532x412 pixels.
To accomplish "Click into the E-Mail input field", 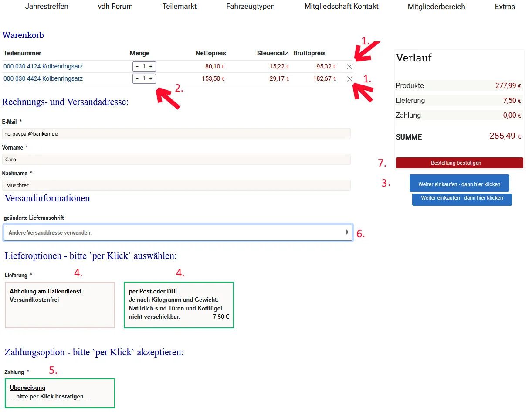I will pyautogui.click(x=176, y=134).
